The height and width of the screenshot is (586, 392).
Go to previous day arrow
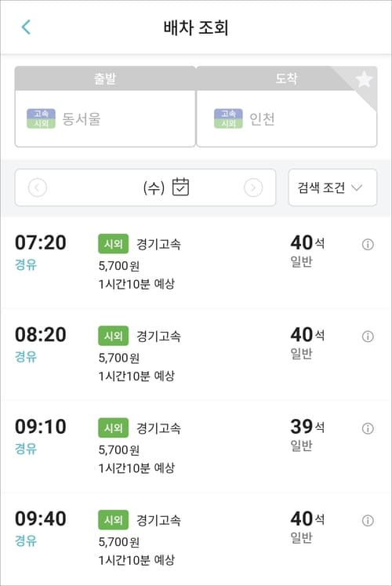point(38,187)
